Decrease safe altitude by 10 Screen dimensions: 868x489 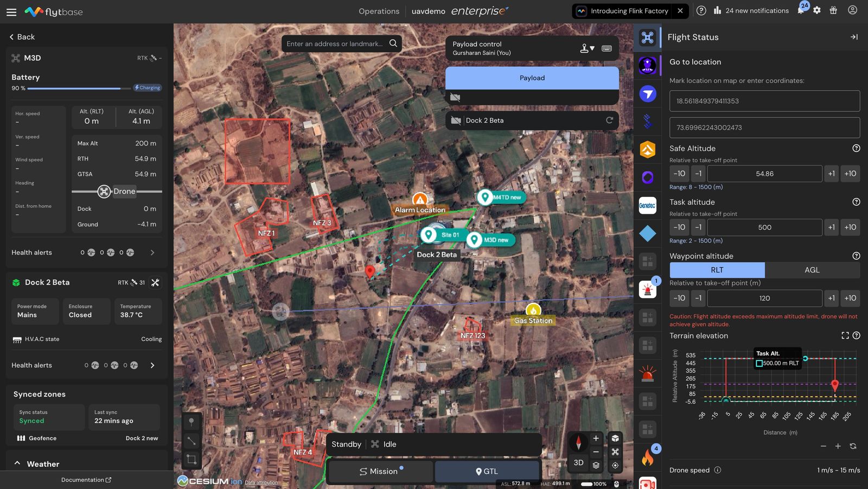[x=679, y=174]
